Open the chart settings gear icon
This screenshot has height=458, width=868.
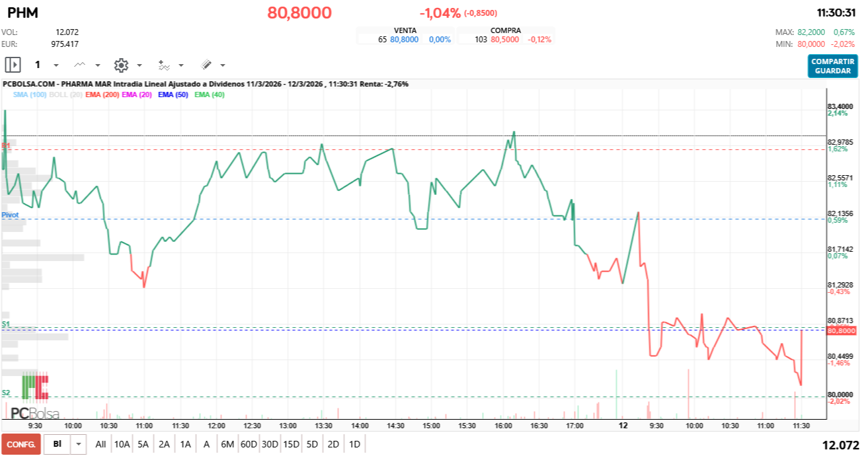tap(121, 65)
